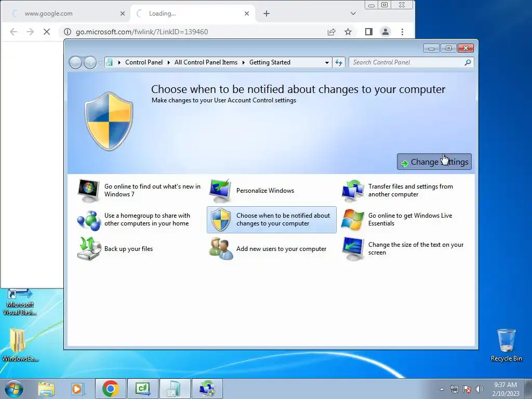532x399 pixels.
Task: Open recent pages dropdown beside navigation buttons
Action: [100, 62]
